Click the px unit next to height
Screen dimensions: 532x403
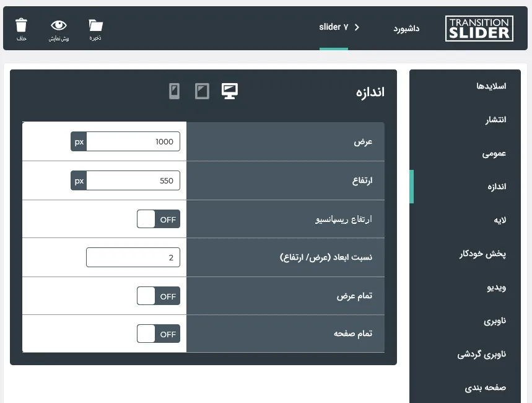(x=79, y=180)
